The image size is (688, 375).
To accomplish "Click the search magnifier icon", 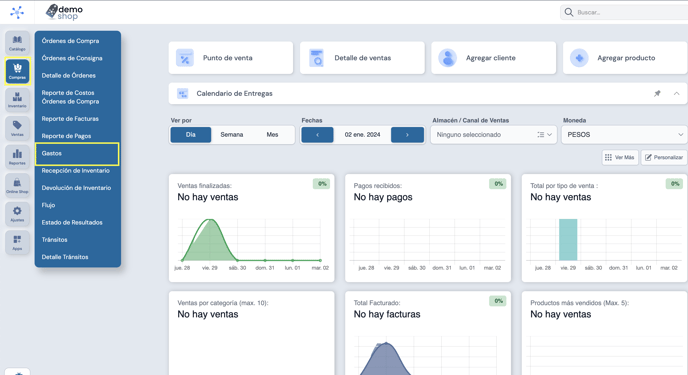I will click(569, 12).
